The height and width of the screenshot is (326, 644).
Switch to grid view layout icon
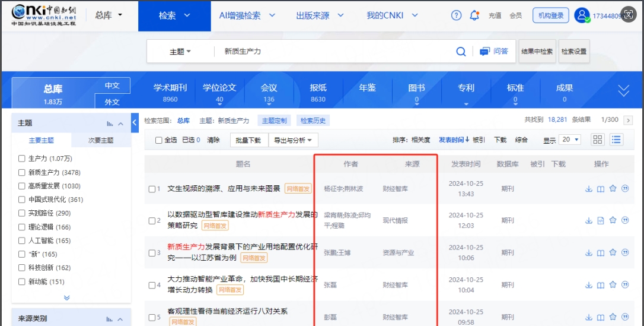[x=598, y=140]
